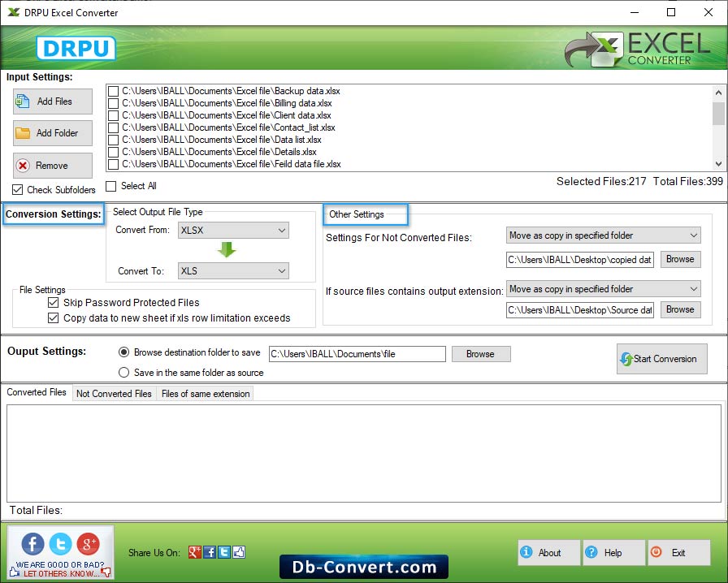
Task: Check the Contact_list.xlsx file checkbox
Action: tap(113, 127)
